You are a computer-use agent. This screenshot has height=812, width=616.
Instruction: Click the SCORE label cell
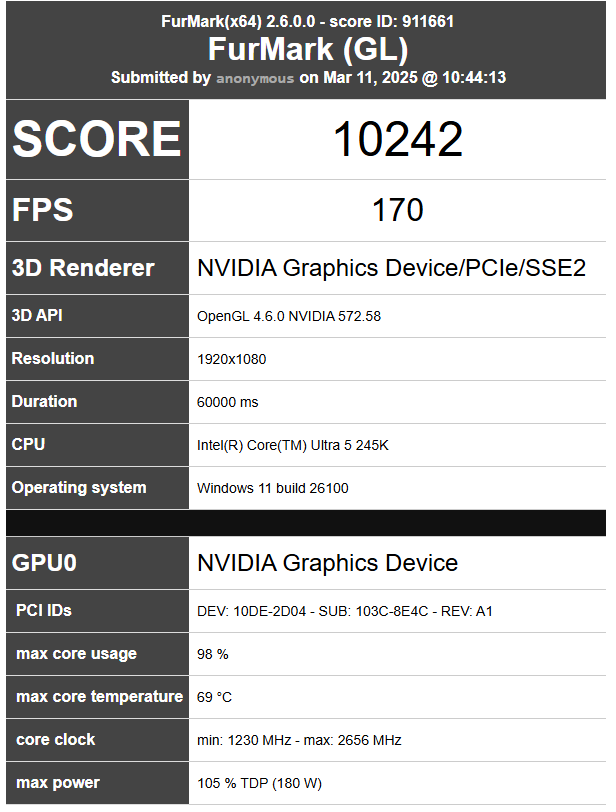coord(97,140)
